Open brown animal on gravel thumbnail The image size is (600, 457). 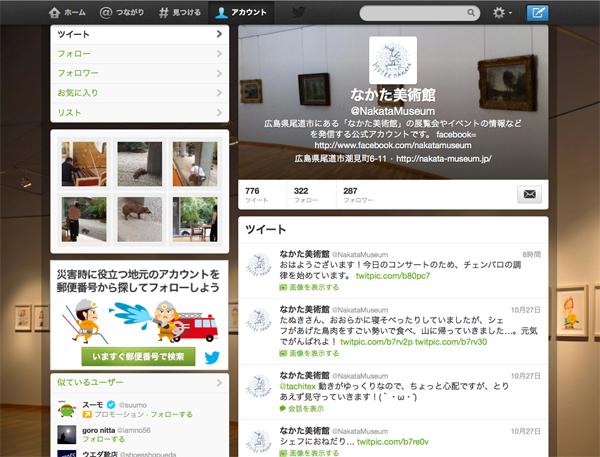[140, 219]
